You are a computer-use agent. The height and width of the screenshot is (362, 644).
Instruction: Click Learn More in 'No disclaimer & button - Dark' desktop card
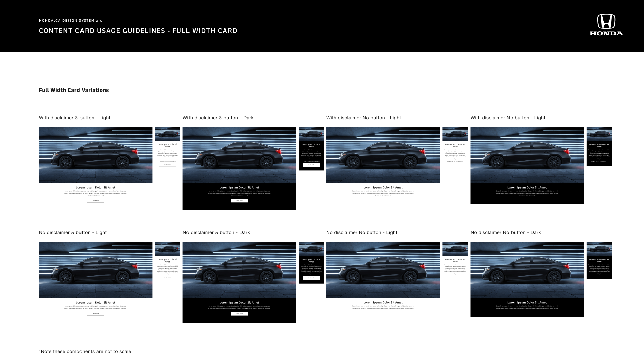pyautogui.click(x=239, y=314)
